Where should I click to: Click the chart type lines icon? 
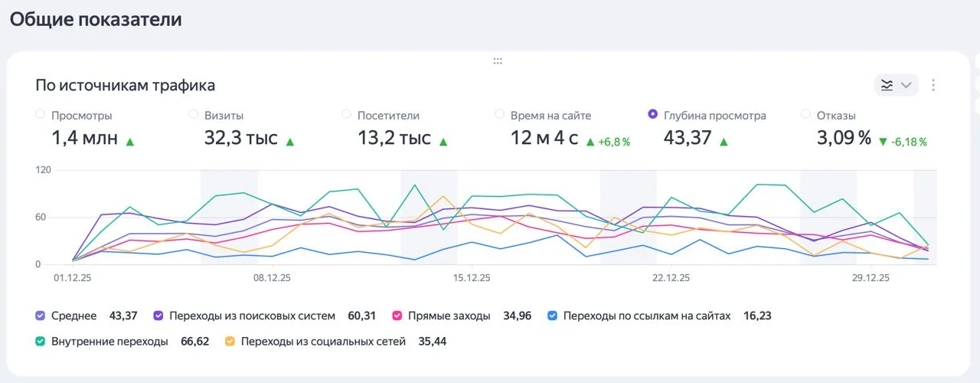887,85
